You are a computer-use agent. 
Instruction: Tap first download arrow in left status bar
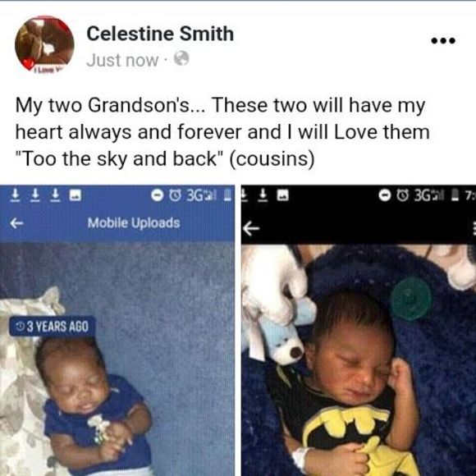pos(14,195)
